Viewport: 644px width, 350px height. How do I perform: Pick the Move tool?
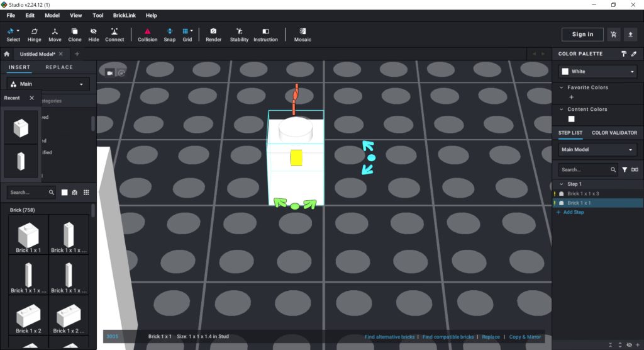(55, 35)
